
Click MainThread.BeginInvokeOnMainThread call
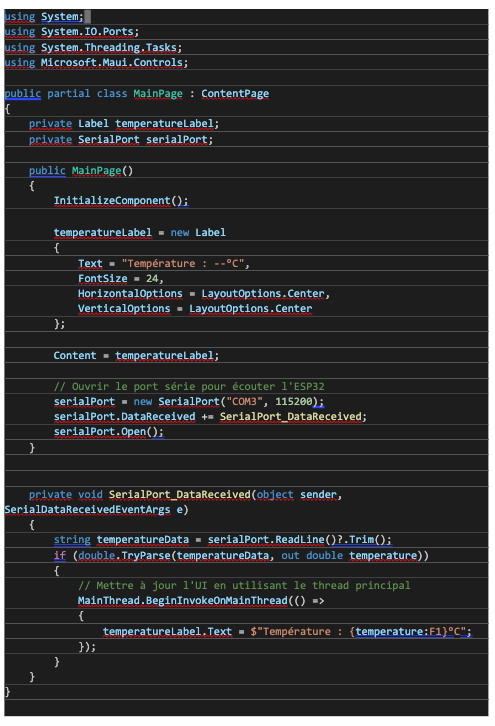point(182,601)
